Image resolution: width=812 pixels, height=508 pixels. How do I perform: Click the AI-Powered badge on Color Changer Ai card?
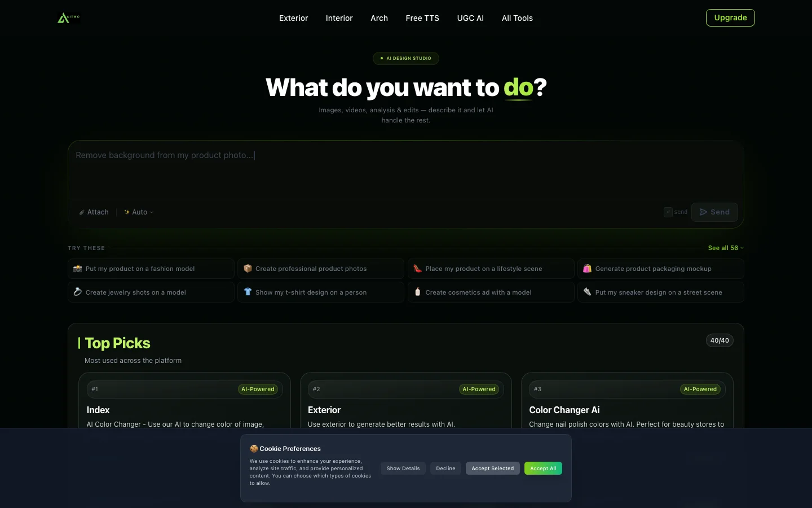click(x=700, y=389)
